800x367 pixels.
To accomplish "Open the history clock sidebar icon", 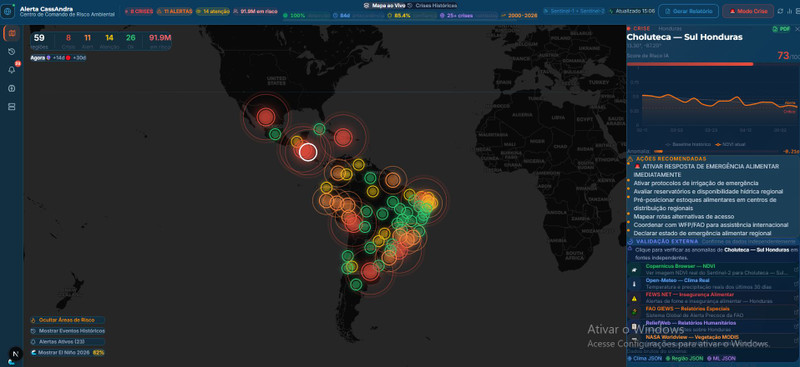I will coord(11,52).
